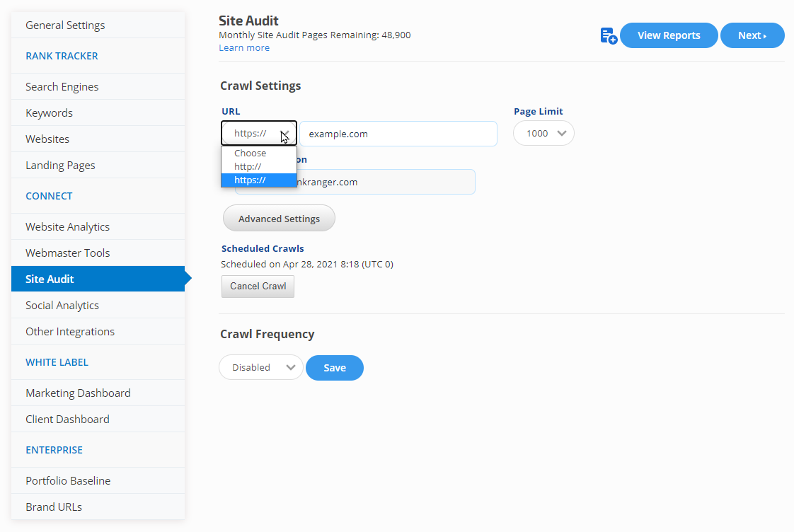Open Advanced Settings

[279, 219]
